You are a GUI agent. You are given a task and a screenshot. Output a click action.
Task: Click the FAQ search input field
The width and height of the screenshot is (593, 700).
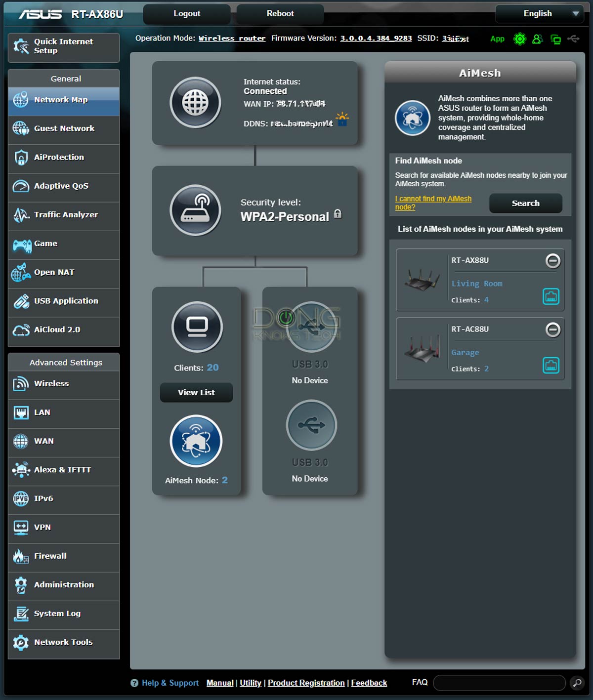(x=499, y=683)
